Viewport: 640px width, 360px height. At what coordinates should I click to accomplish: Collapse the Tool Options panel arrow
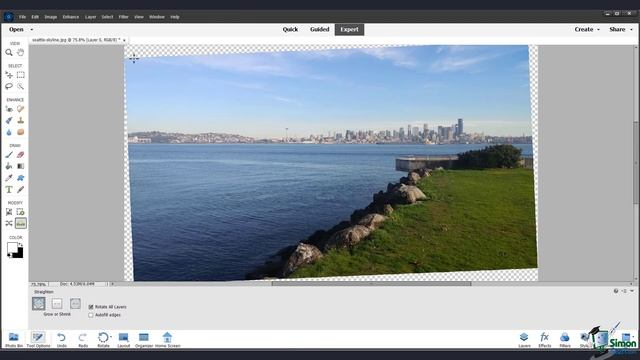click(x=632, y=291)
